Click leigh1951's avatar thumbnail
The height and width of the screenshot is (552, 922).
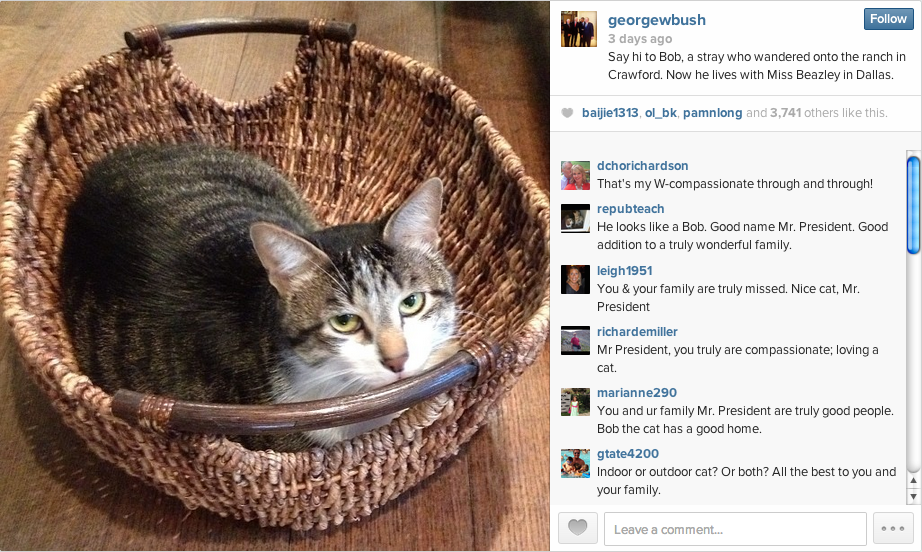pyautogui.click(x=575, y=279)
